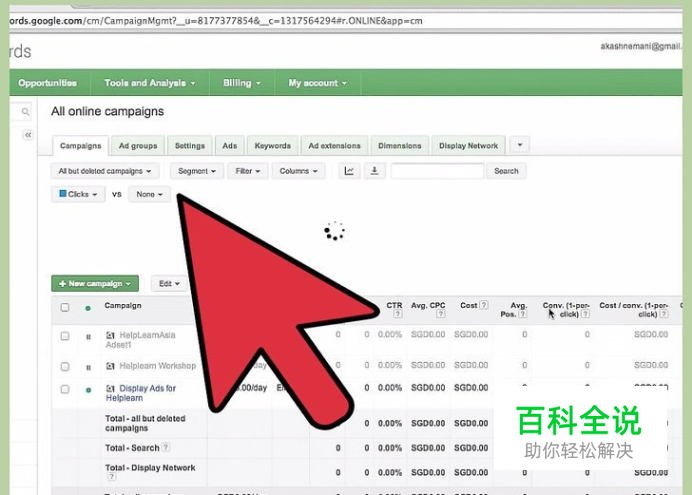The image size is (692, 495).
Task: Click the status column header dot
Action: [x=88, y=308]
